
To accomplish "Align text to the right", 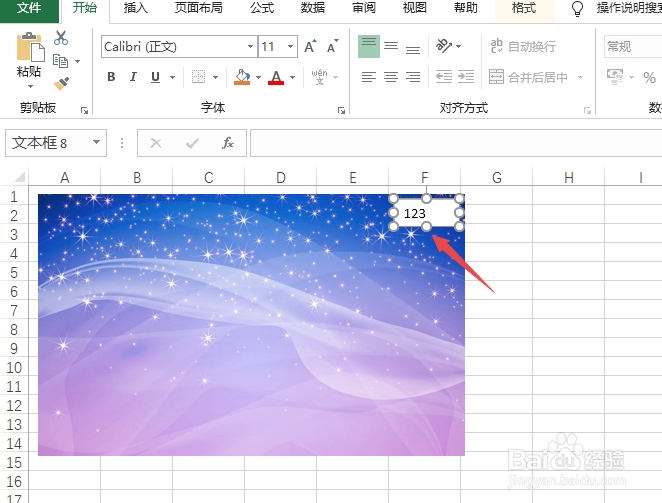I will (413, 77).
